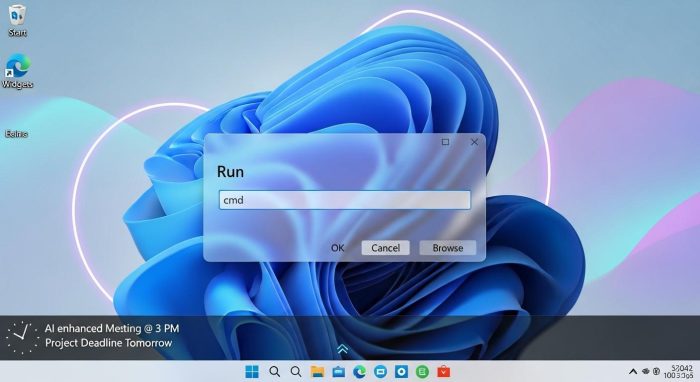The height and width of the screenshot is (382, 700).
Task: Open File Explorer folder icon on taskbar
Action: click(x=317, y=371)
